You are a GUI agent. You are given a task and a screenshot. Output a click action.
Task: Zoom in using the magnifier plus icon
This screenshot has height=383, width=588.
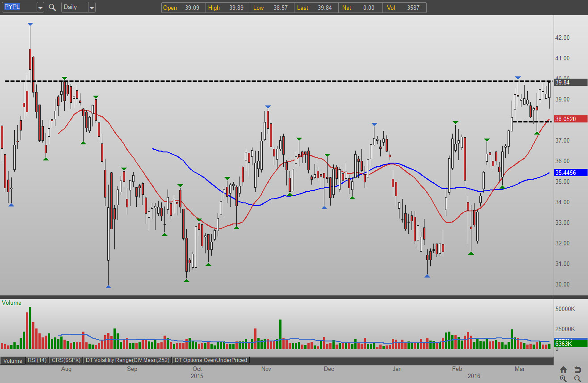coord(563,379)
